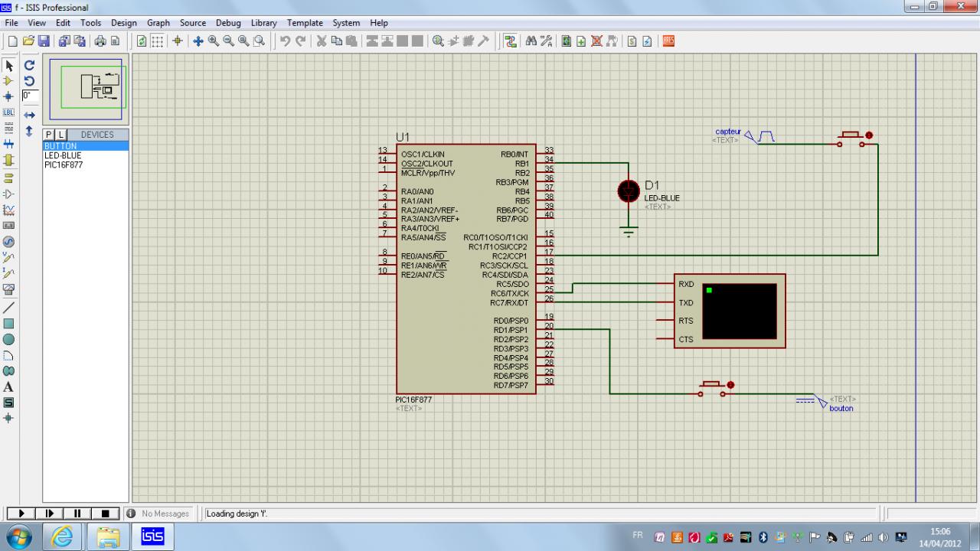980x551 pixels.
Task: Select the Component mode tool
Action: click(x=9, y=81)
